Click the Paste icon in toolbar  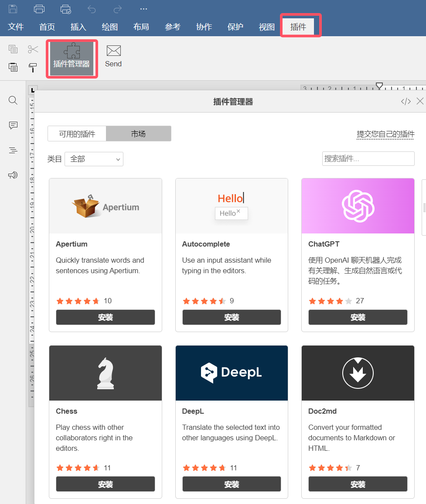(x=13, y=67)
